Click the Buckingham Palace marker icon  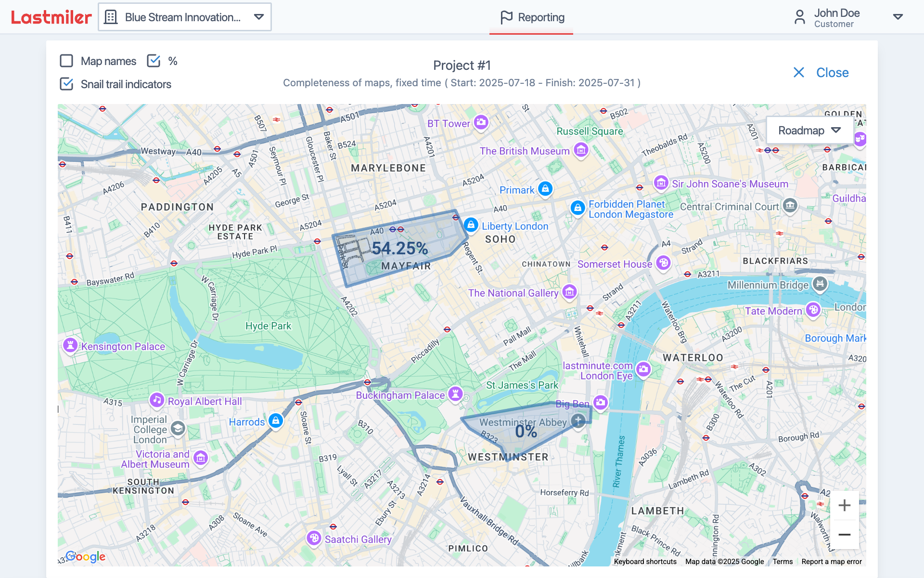[x=455, y=394]
